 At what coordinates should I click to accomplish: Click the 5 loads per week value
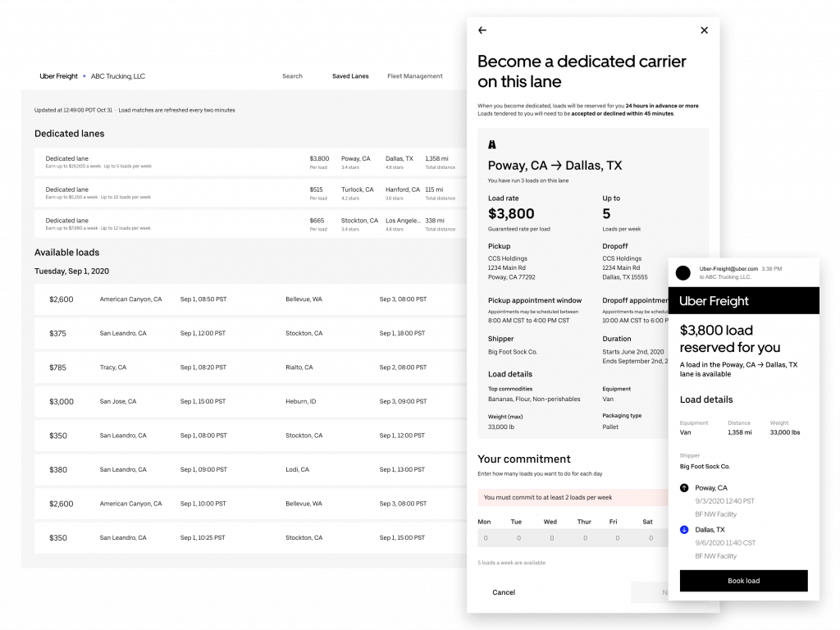coord(606,214)
